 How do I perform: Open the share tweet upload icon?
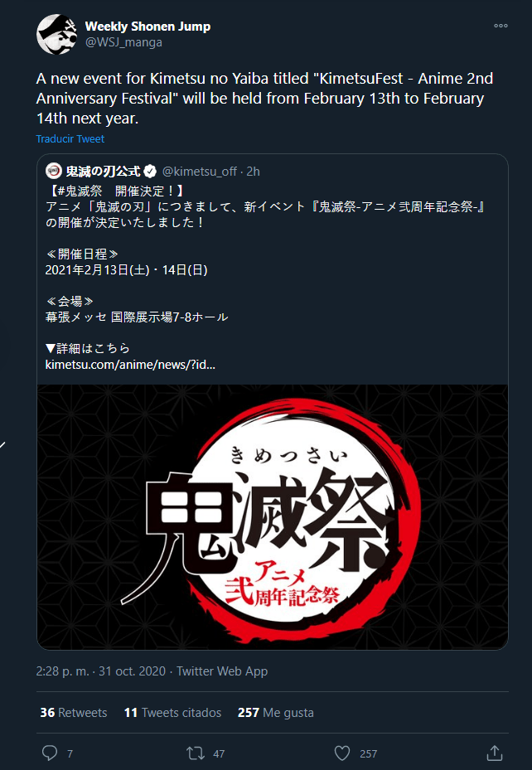[494, 753]
